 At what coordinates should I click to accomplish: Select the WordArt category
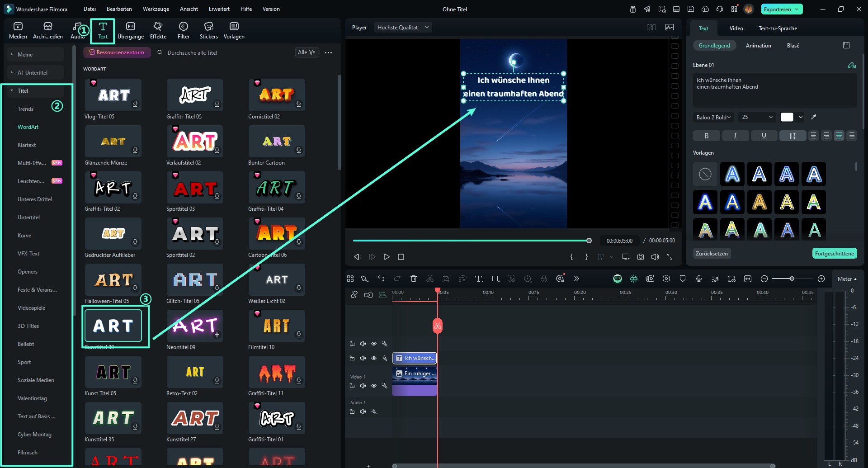tap(28, 127)
